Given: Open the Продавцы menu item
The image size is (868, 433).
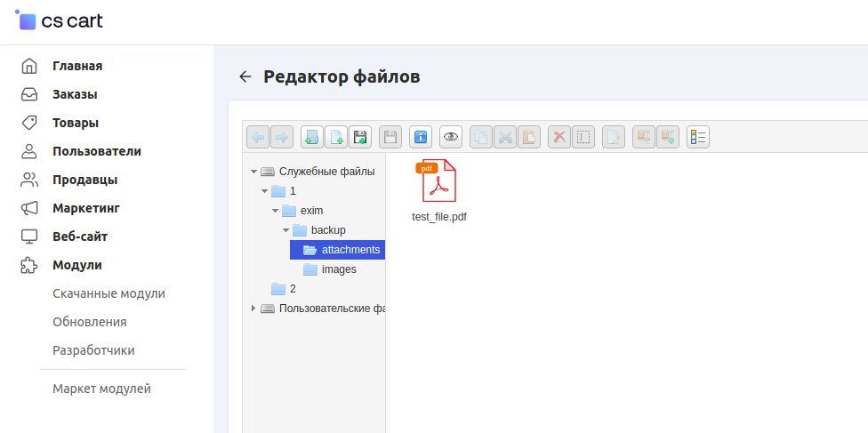Looking at the screenshot, I should point(85,180).
